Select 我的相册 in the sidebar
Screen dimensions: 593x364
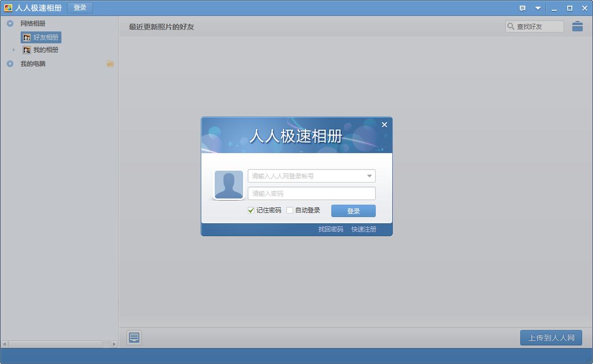click(45, 50)
